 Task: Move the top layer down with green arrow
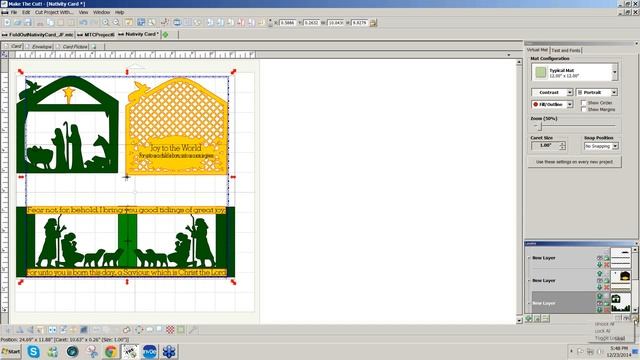click(x=600, y=264)
